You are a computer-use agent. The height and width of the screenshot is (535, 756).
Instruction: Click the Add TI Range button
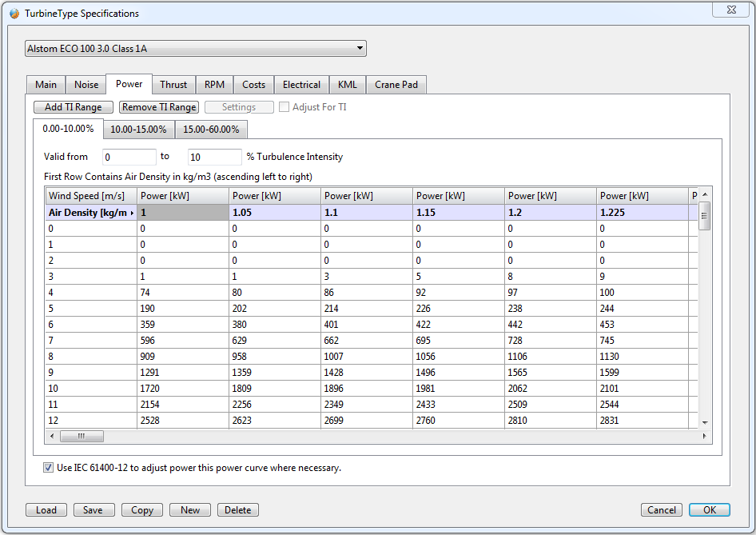coord(74,107)
